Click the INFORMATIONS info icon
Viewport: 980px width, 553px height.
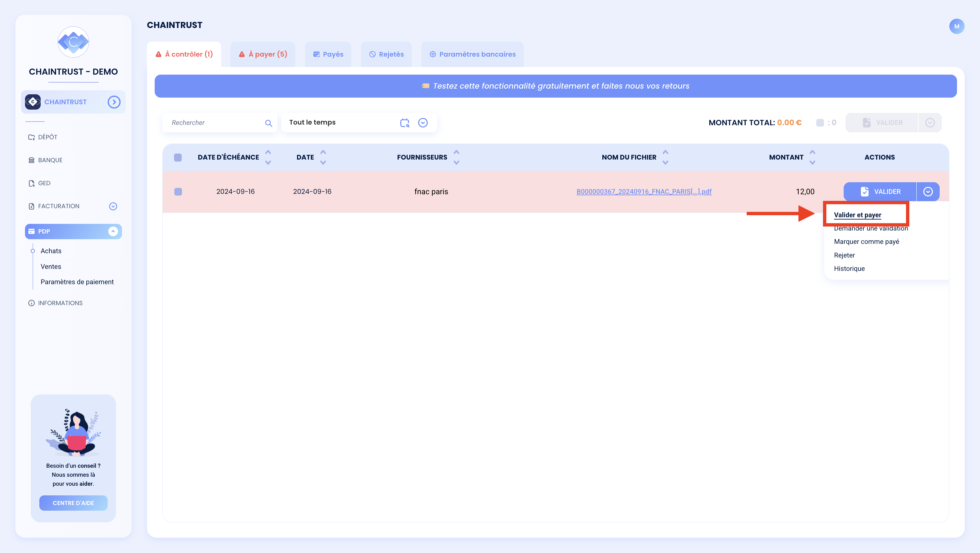[x=32, y=303]
